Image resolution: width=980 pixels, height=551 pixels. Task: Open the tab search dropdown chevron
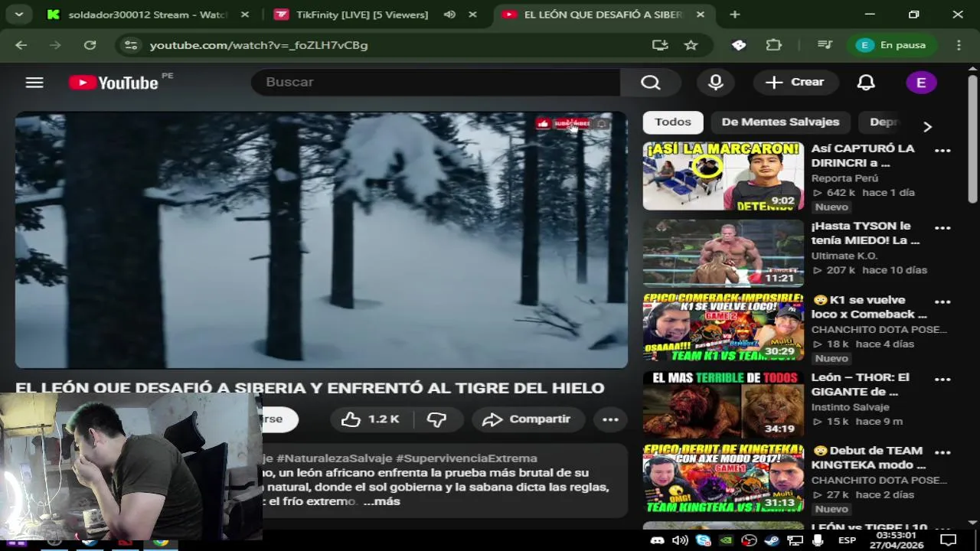(x=18, y=15)
